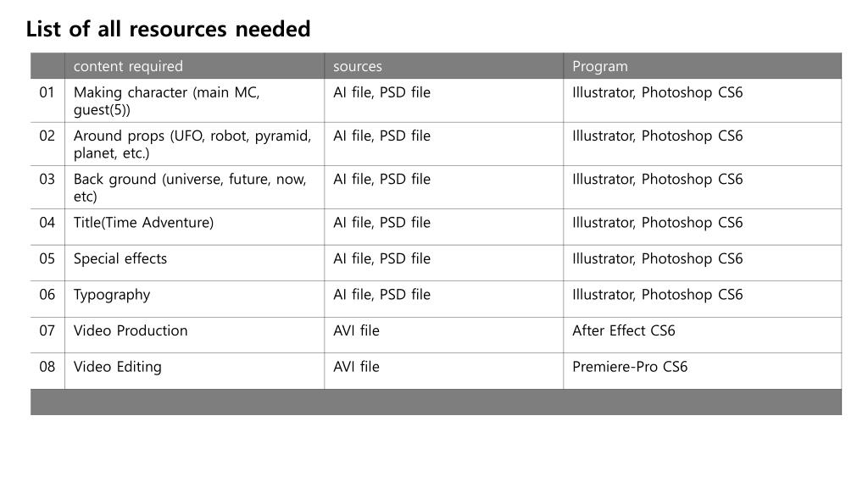Viewport: 868px width, 488px height.
Task: Select the 'Typography' cell
Action: pyautogui.click(x=194, y=299)
